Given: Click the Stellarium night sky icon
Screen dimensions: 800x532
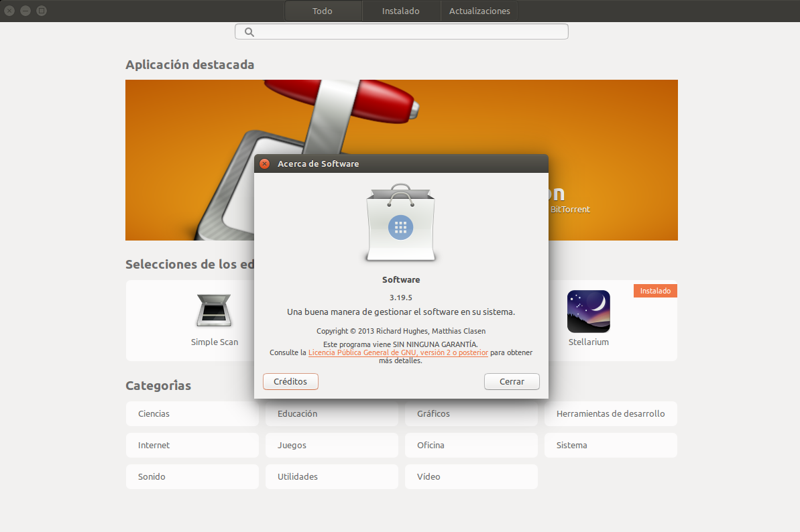Looking at the screenshot, I should pyautogui.click(x=588, y=312).
